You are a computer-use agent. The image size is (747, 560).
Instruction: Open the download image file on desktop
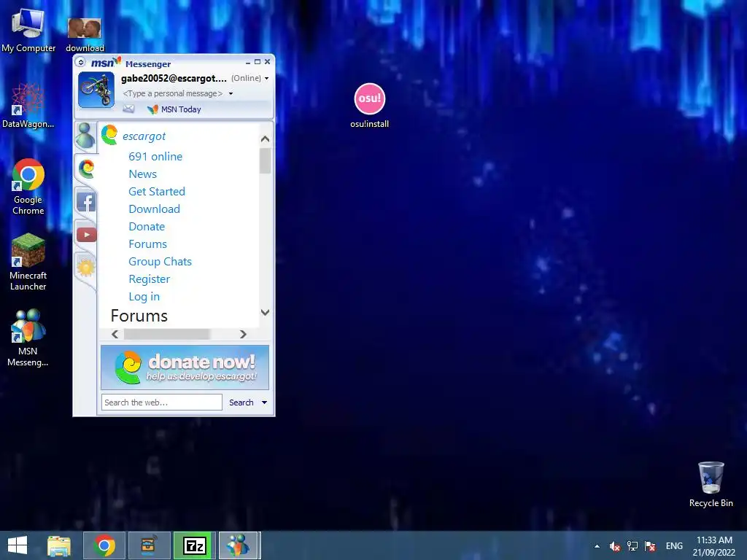point(85,34)
